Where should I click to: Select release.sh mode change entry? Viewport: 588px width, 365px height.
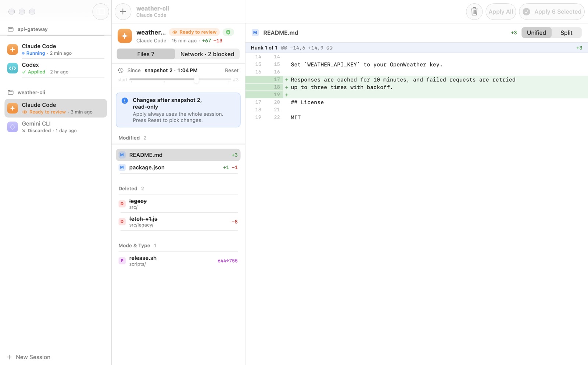[x=178, y=261]
